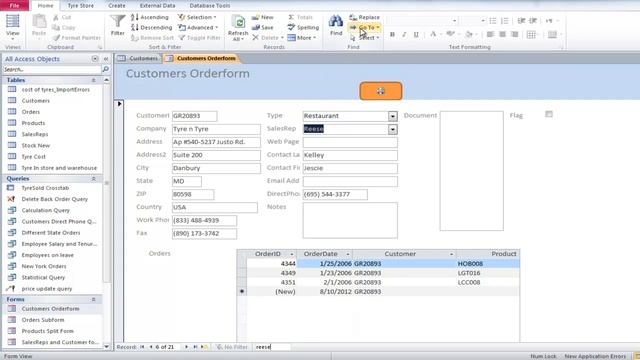Click the Company field
Viewport: 640px width, 360px height.
[x=216, y=129]
